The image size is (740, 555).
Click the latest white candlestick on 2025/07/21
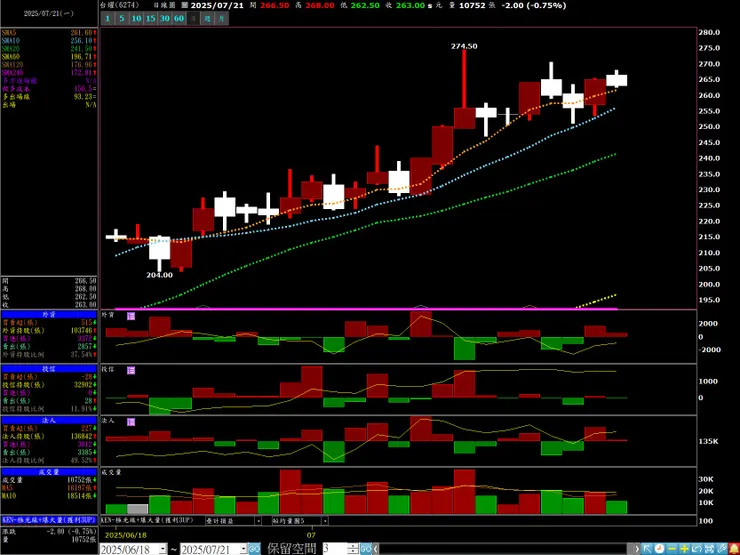[x=616, y=79]
